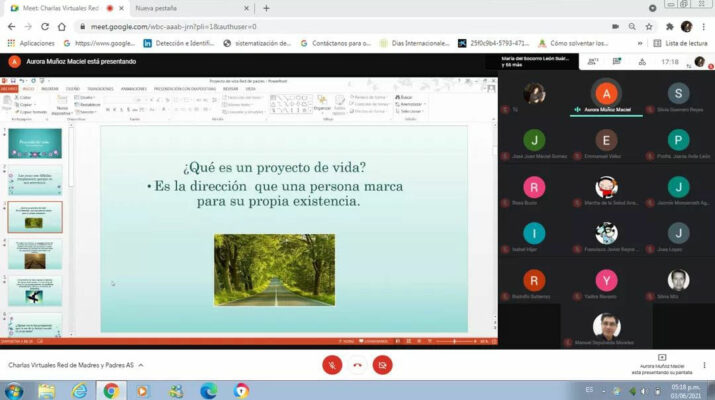Click the Aplicaciones bookmarks shortcut
The width and height of the screenshot is (715, 400).
30,43
